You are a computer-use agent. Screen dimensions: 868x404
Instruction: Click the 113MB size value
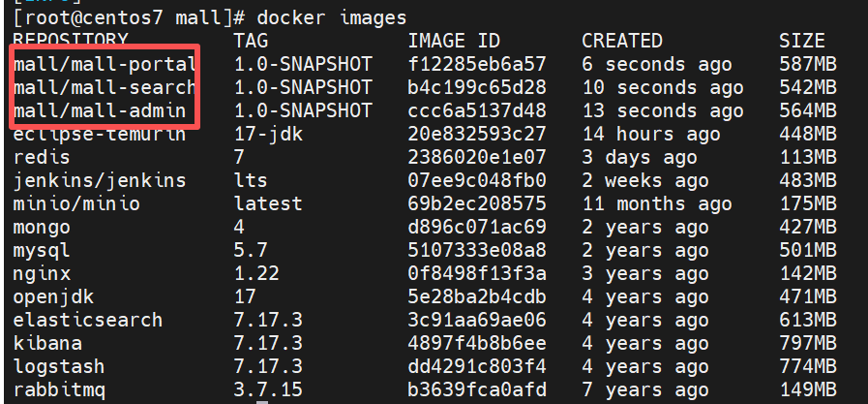808,157
